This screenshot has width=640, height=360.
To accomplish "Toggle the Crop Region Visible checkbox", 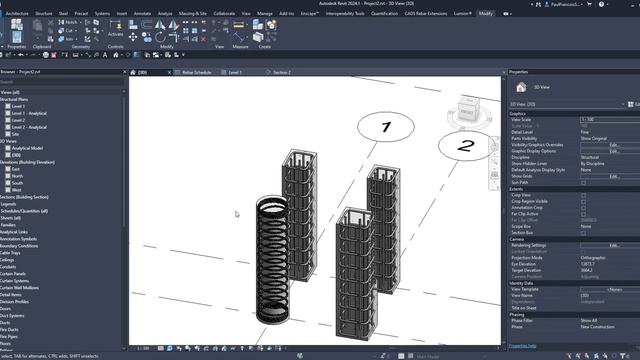I will tap(583, 202).
